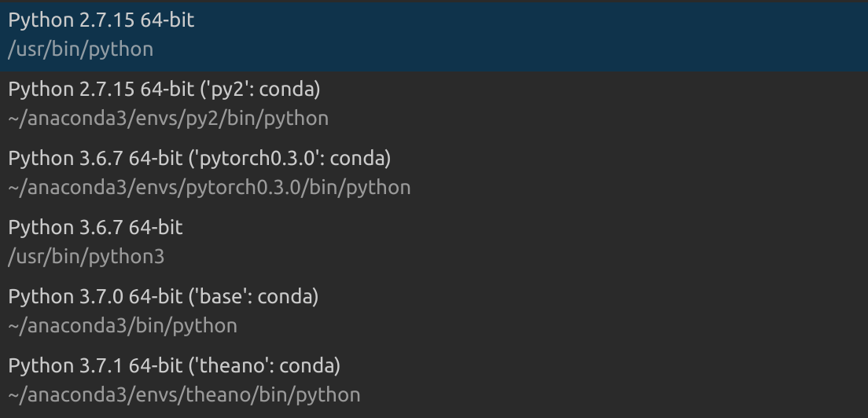Pick Python 3.6.7 64-bit without conda
Image resolution: width=868 pixels, height=418 pixels.
tap(95, 228)
